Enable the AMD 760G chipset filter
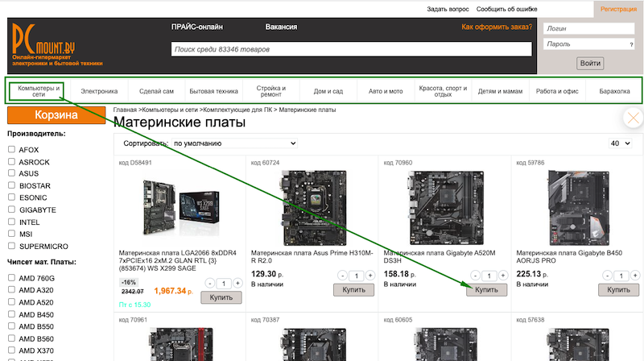Image resolution: width=644 pixels, height=361 pixels. click(x=11, y=278)
